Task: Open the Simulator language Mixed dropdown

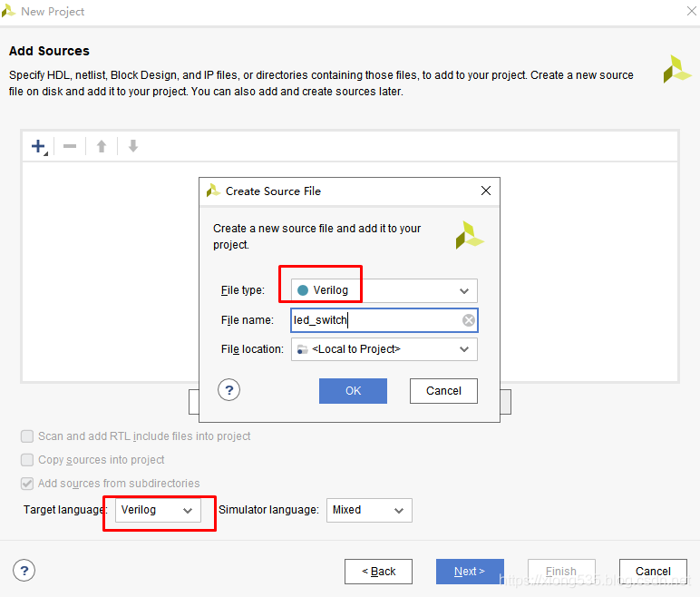Action: [369, 510]
